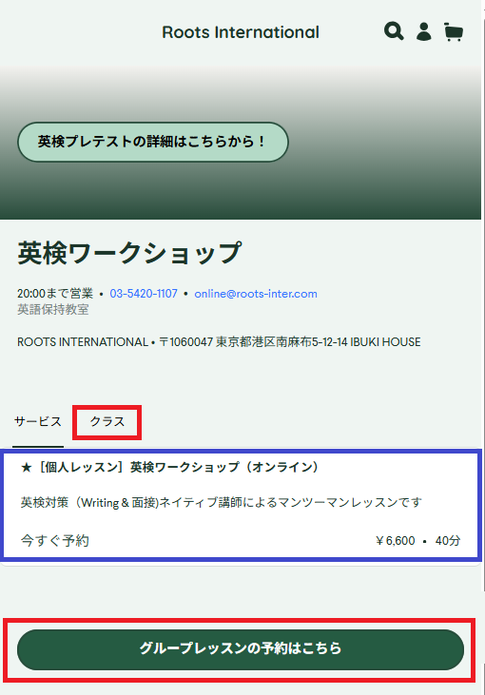Switch to the サービス tab
Viewport: 485px width, 695px height.
[x=38, y=421]
